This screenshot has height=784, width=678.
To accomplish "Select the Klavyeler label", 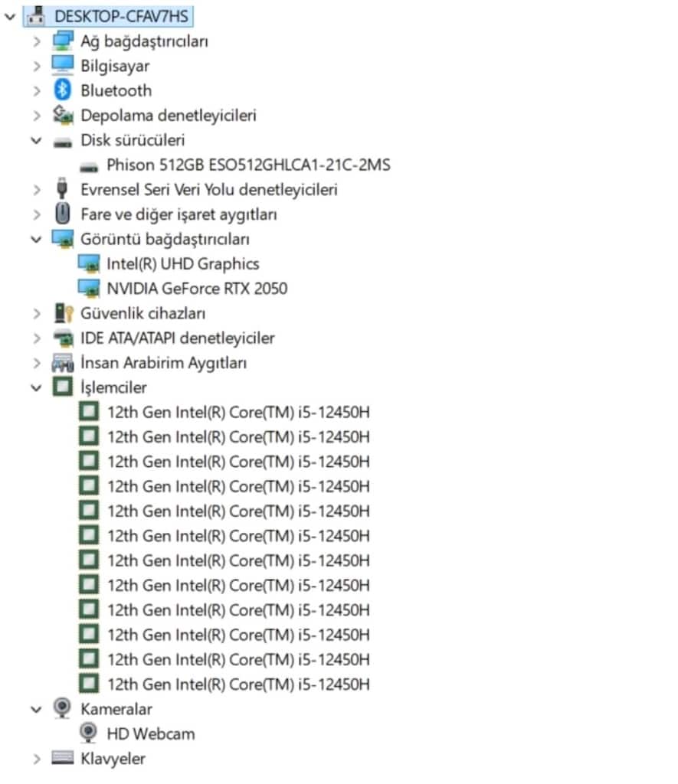I will 113,759.
